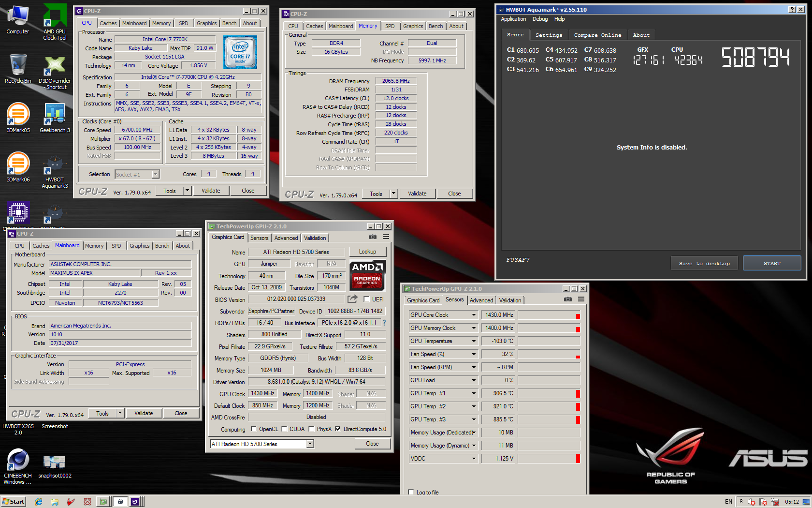Click the muted volume tray icon
Screen dimensions: 812x508
[752, 502]
